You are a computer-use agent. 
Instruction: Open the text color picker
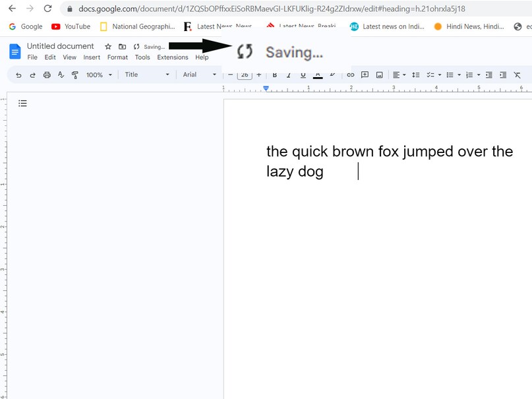[318, 75]
